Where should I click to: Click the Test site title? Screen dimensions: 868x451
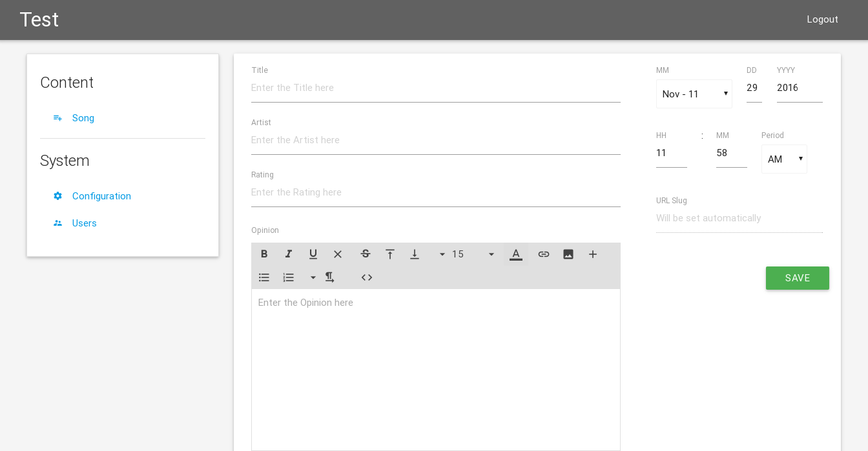pos(39,19)
